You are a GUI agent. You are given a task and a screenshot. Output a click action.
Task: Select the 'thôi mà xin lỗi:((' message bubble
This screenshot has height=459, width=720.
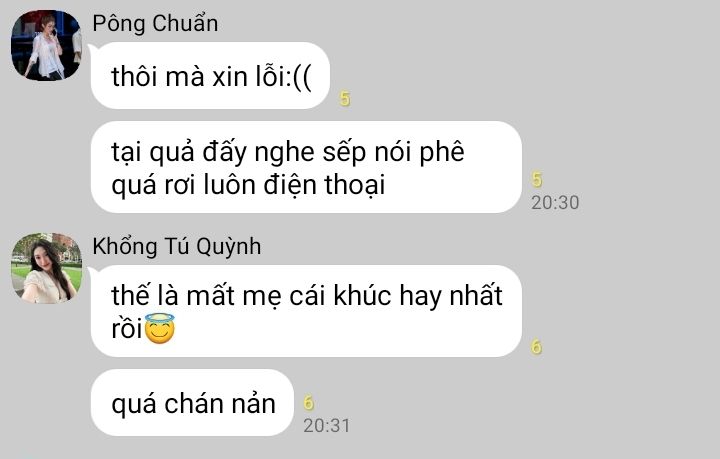click(x=210, y=76)
